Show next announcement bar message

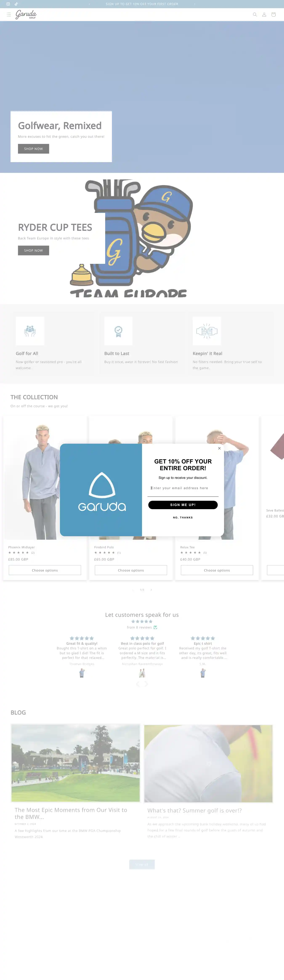tap(195, 4)
